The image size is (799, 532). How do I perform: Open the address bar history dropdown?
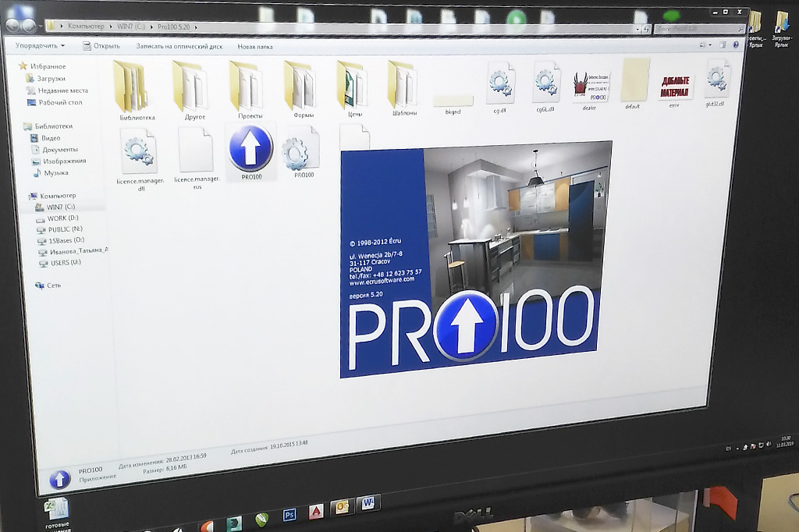637,29
